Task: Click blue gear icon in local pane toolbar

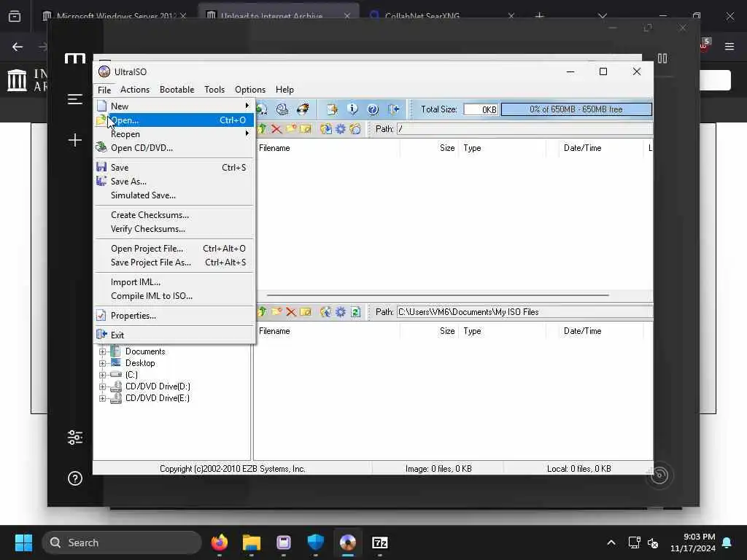Action: point(340,312)
